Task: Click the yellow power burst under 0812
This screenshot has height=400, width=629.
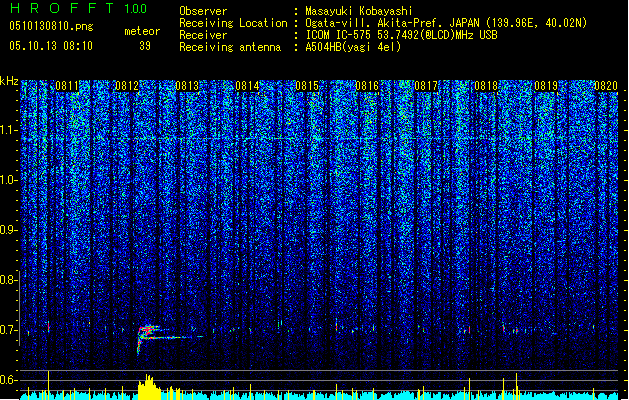Action: [x=149, y=387]
